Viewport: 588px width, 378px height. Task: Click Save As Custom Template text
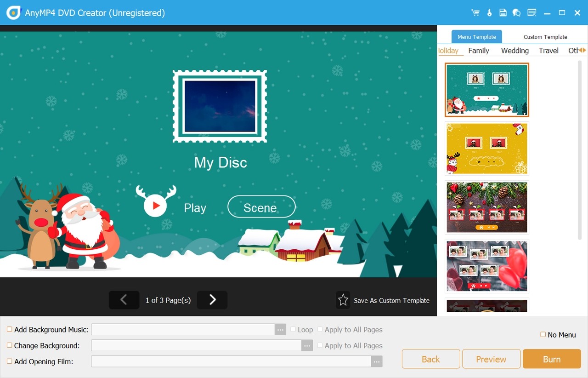391,300
